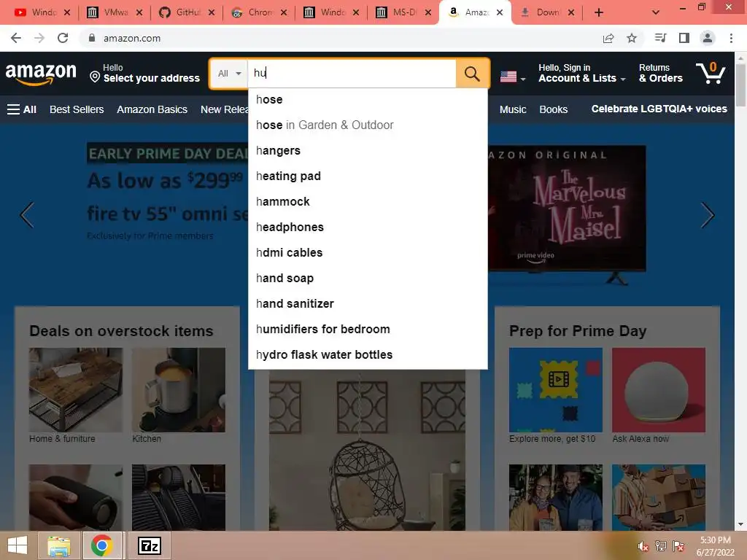747x560 pixels.
Task: Click the location pin address icon
Action: pos(95,77)
